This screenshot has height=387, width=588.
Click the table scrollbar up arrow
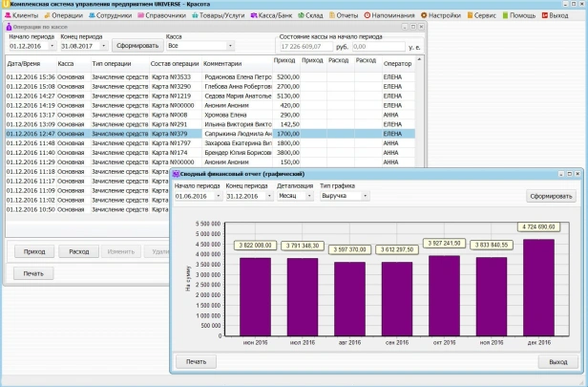tap(419, 59)
